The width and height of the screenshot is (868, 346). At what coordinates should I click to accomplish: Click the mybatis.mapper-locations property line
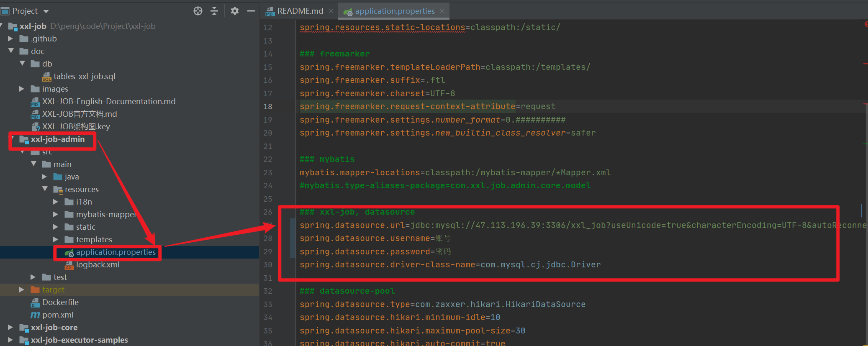455,172
